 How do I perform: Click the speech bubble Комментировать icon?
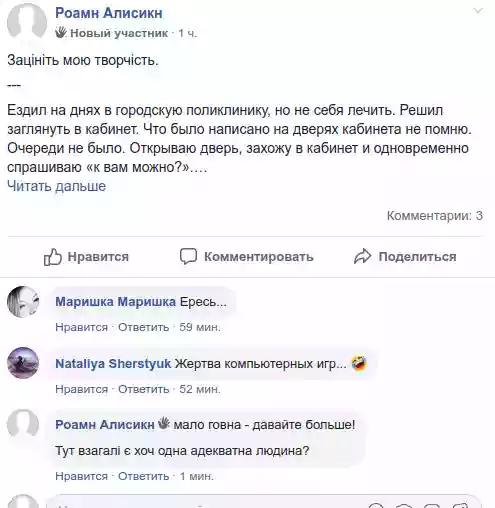point(188,257)
